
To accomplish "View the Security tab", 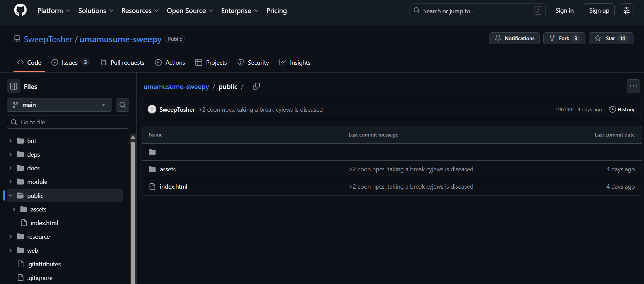I will (253, 62).
